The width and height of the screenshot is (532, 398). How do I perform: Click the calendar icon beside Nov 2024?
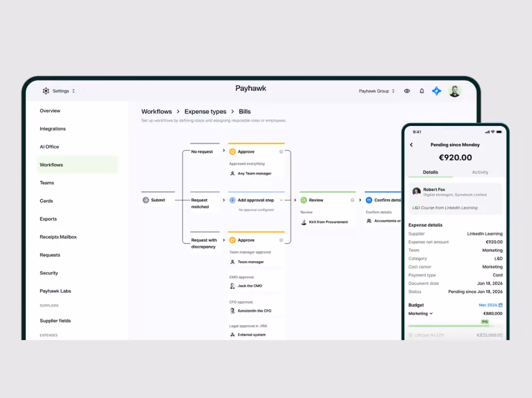pos(501,305)
